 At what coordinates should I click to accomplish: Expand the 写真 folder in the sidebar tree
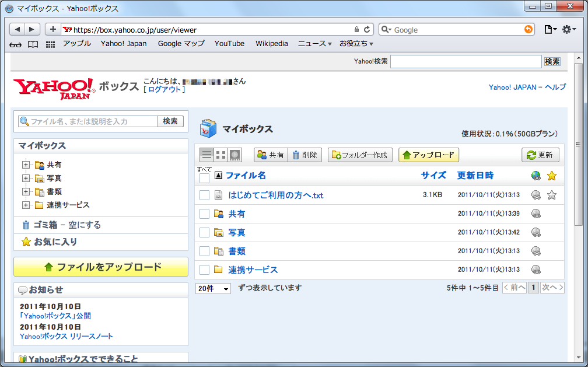pos(26,178)
